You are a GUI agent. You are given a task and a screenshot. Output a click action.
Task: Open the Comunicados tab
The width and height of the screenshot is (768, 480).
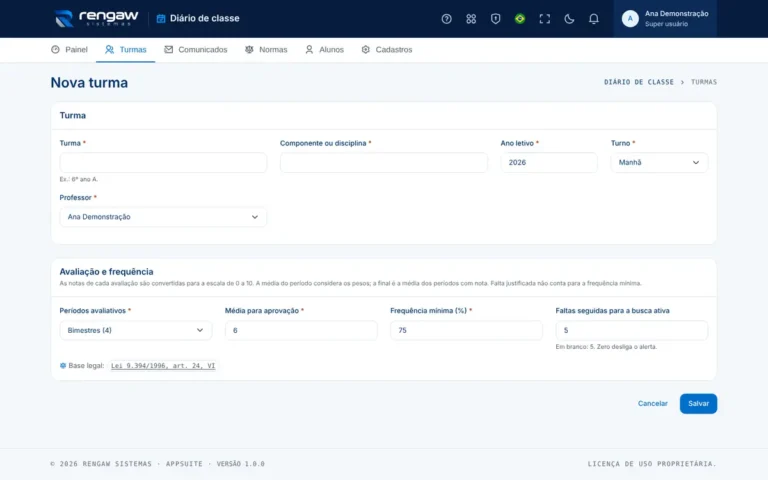click(x=195, y=49)
